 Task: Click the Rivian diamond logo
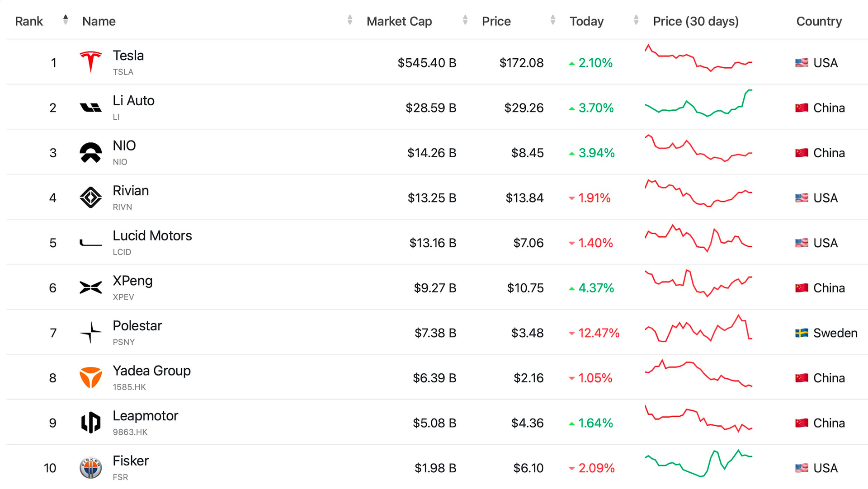point(90,197)
